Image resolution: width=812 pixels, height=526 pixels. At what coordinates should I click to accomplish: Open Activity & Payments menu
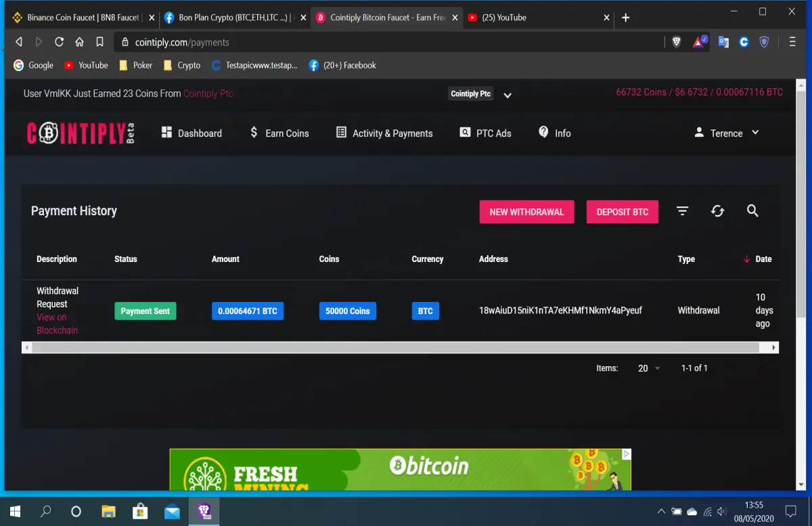pos(384,133)
